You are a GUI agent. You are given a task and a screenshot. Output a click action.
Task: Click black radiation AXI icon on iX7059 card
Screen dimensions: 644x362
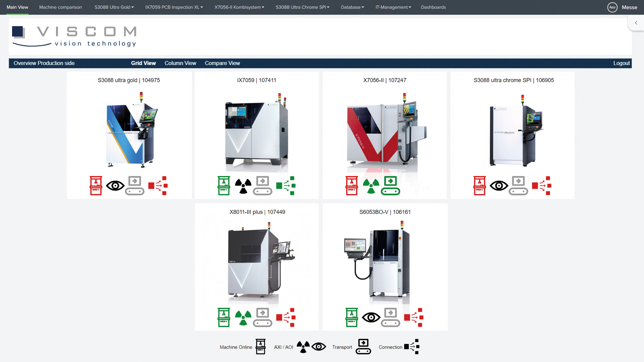tap(243, 186)
